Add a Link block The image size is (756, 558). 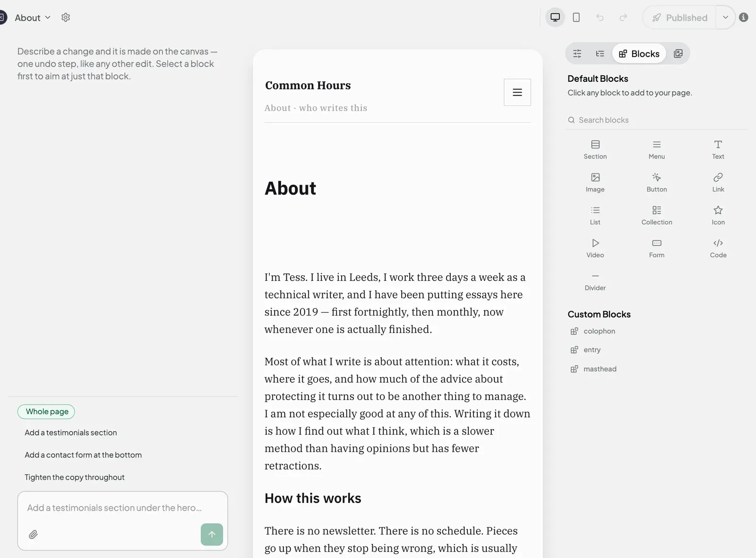(x=718, y=183)
